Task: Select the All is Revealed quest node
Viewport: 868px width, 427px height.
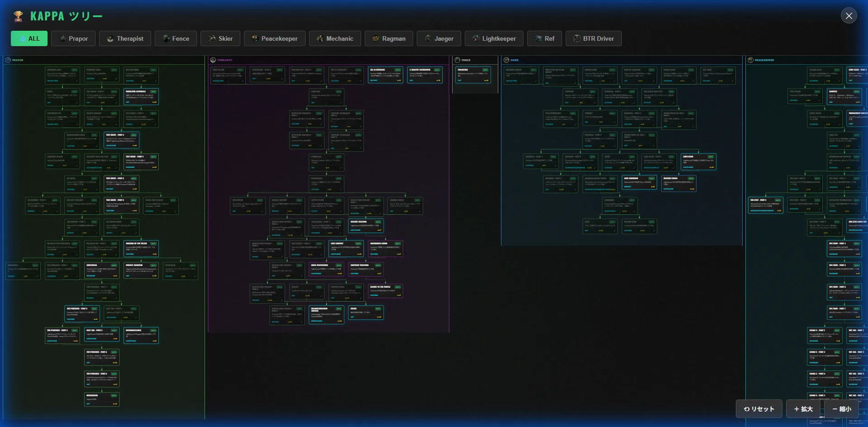Action: coord(386,75)
